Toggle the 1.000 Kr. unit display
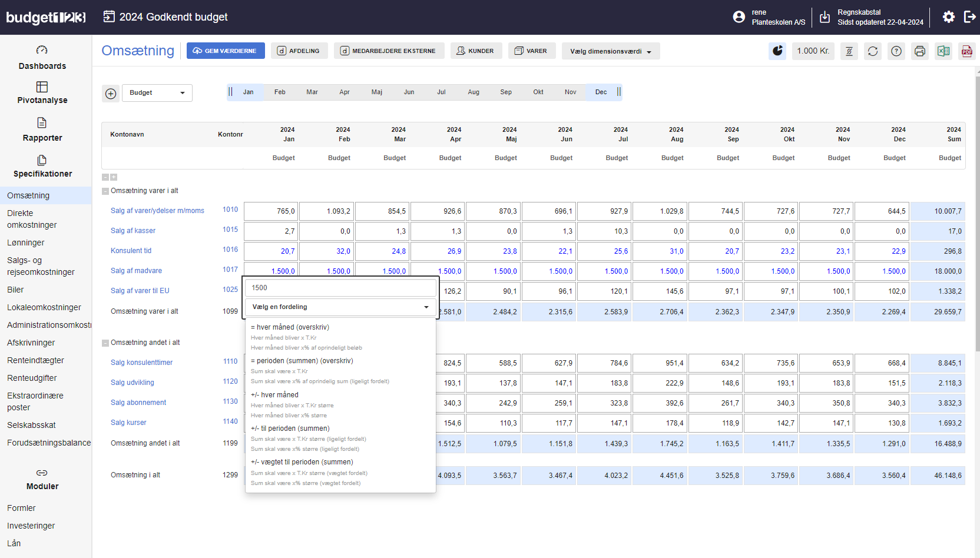 813,51
